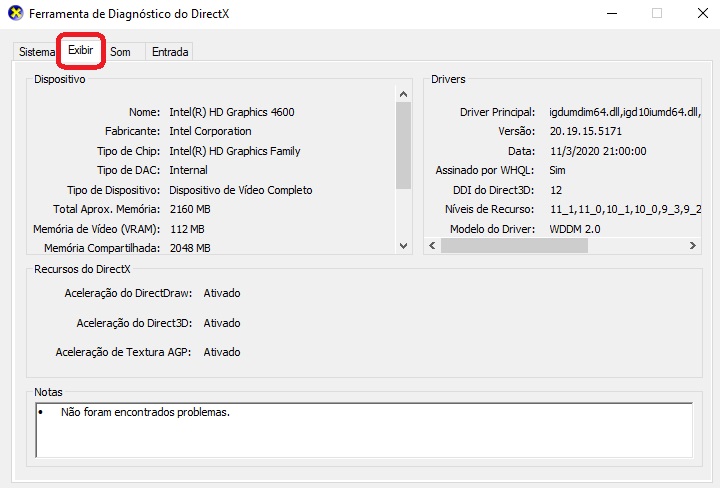The width and height of the screenshot is (720, 488).
Task: Click the right arrow of Drivers scrollbar
Action: 694,246
